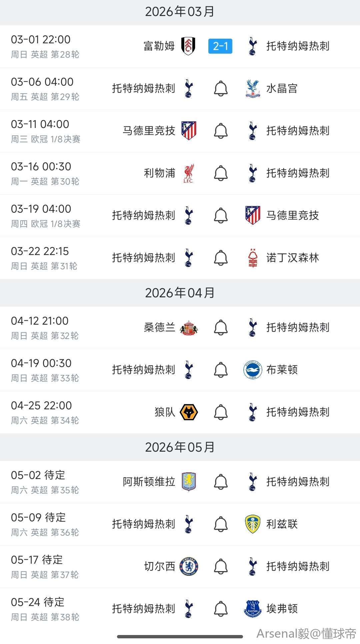
Task: Click the Chelsea club crest
Action: (x=188, y=566)
